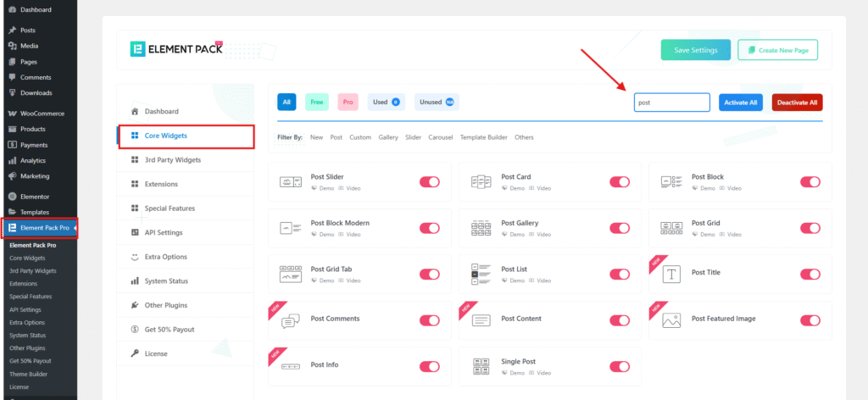Click the widget search field containing post
Image resolution: width=868 pixels, height=400 pixels.
[672, 103]
